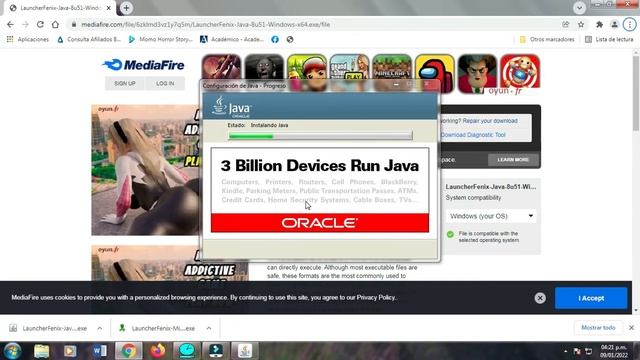The height and width of the screenshot is (360, 640).
Task: Click the Oracle banner in Java installer
Action: point(320,223)
